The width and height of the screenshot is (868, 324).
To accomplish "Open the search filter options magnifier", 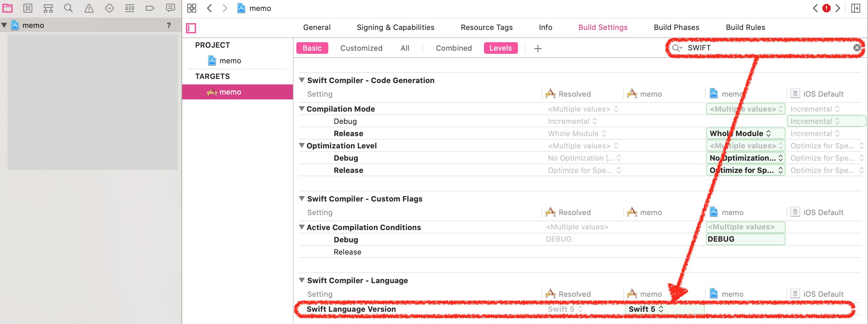I will click(677, 48).
